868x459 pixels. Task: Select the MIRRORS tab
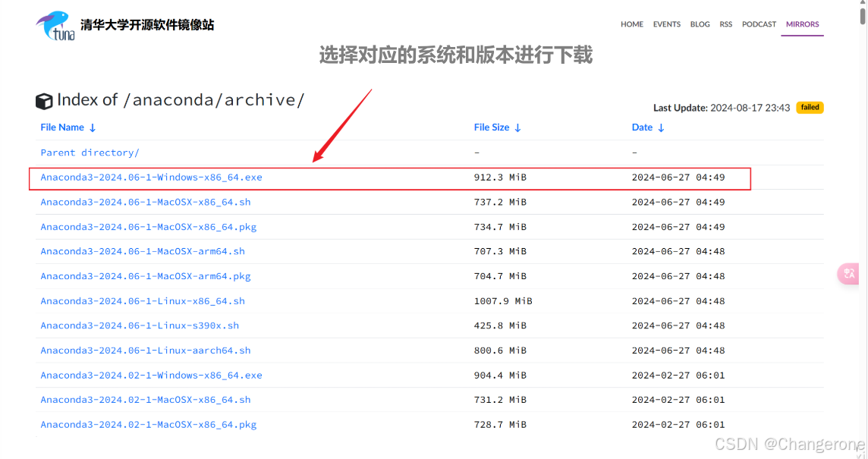tap(802, 24)
